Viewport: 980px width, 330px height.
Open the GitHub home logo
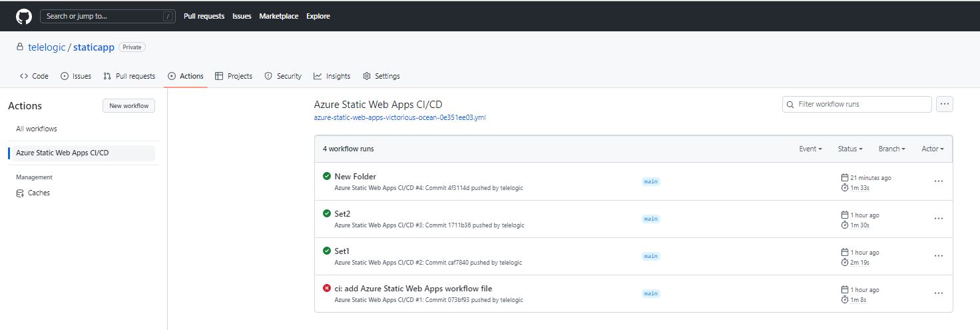click(24, 16)
